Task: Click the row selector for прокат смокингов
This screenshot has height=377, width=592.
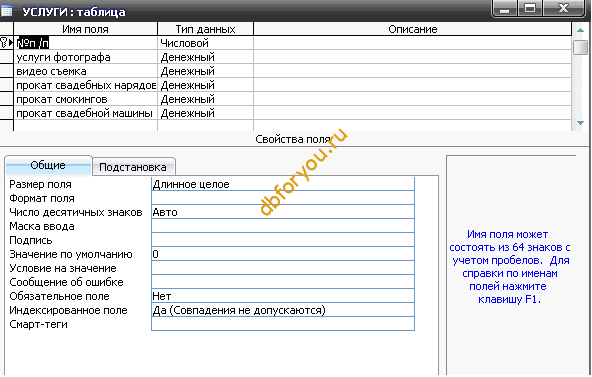Action: (x=6, y=99)
